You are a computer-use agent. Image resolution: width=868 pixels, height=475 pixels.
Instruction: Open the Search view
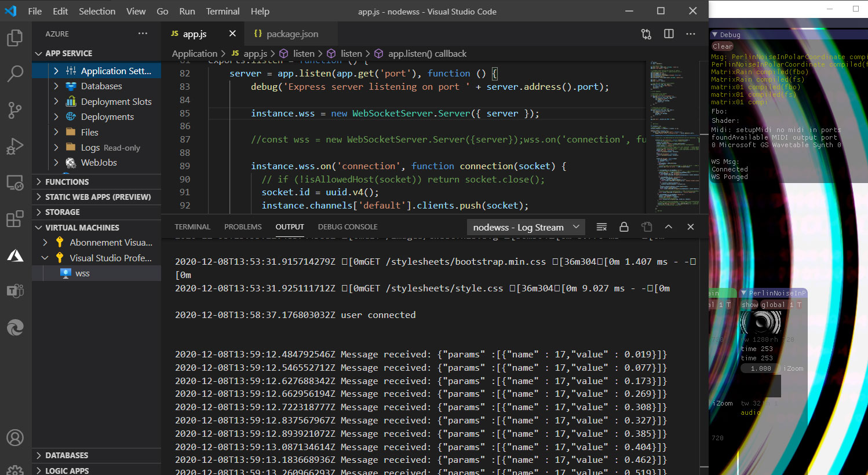pos(14,74)
